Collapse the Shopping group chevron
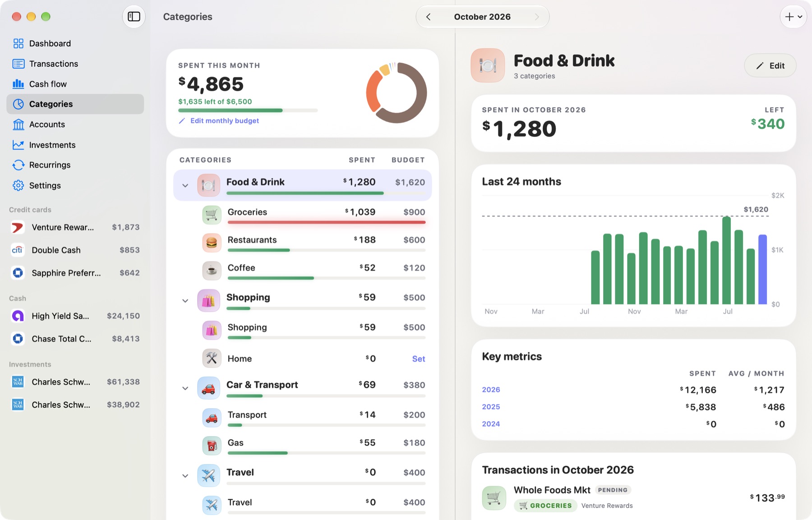Viewport: 812px width, 520px height. pos(185,301)
